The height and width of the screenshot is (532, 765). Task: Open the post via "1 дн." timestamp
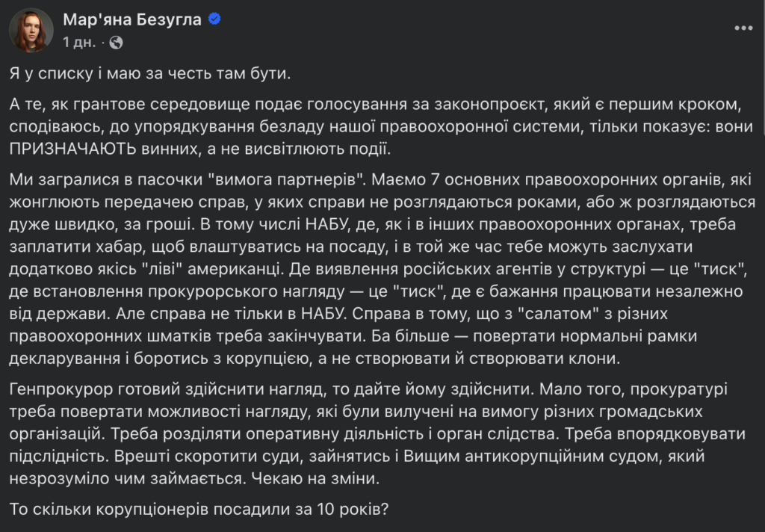pos(79,43)
